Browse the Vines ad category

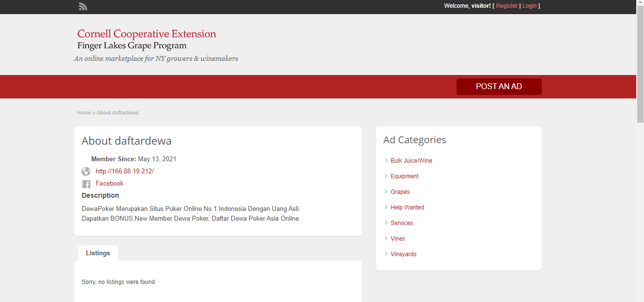398,239
